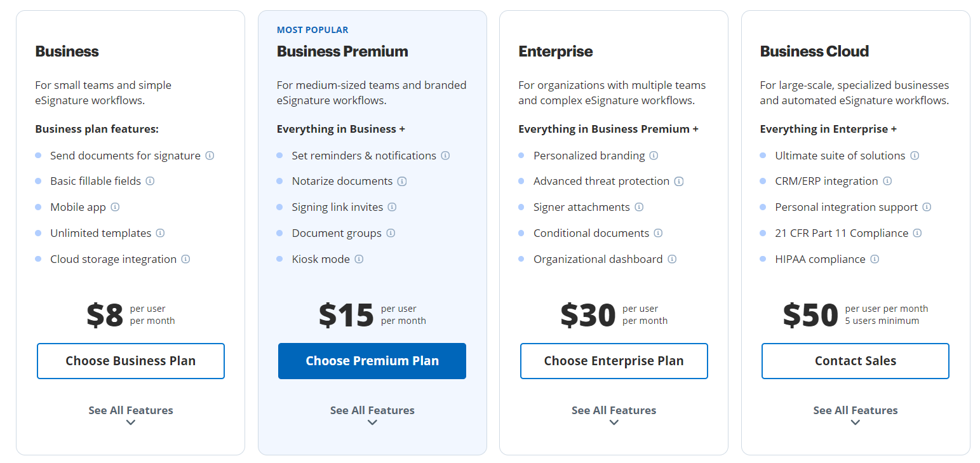Click the Document groups info icon
980x463 pixels.
click(x=391, y=232)
